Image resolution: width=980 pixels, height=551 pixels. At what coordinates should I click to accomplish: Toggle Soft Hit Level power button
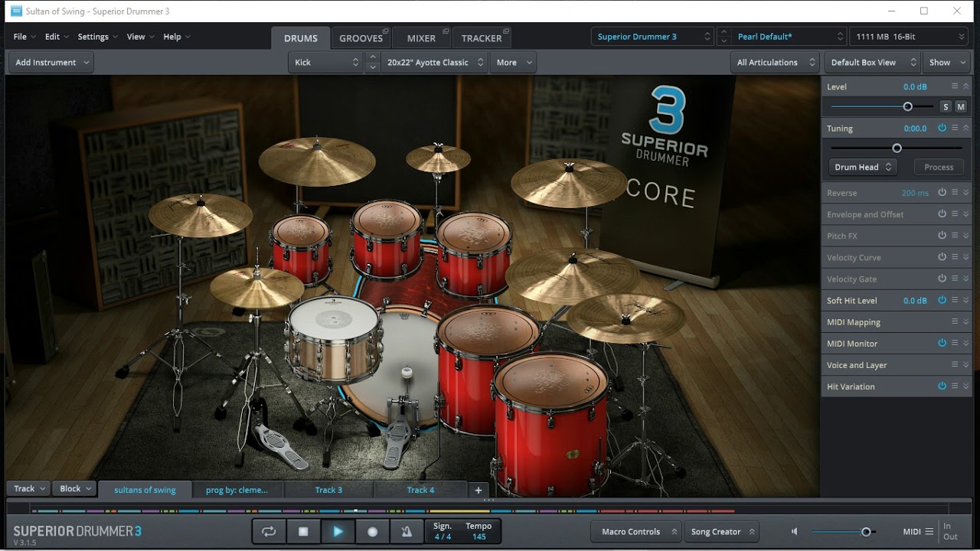942,300
